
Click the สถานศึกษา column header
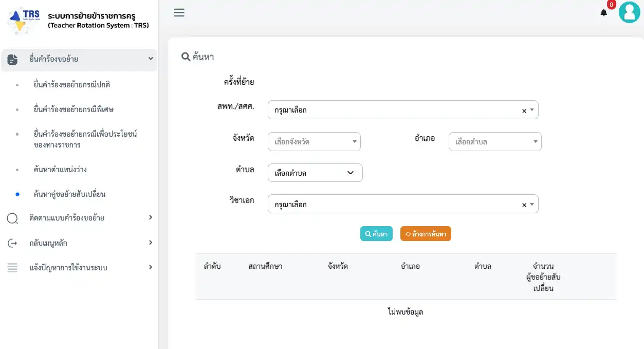point(265,266)
